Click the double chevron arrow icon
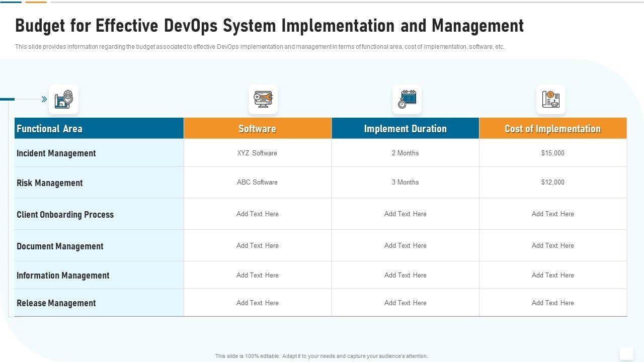This screenshot has height=362, width=644. click(44, 100)
